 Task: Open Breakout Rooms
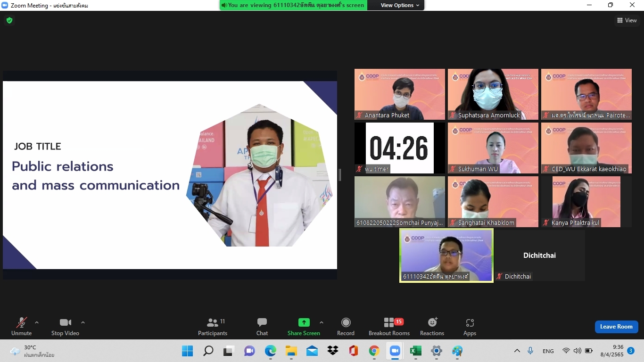click(x=389, y=327)
